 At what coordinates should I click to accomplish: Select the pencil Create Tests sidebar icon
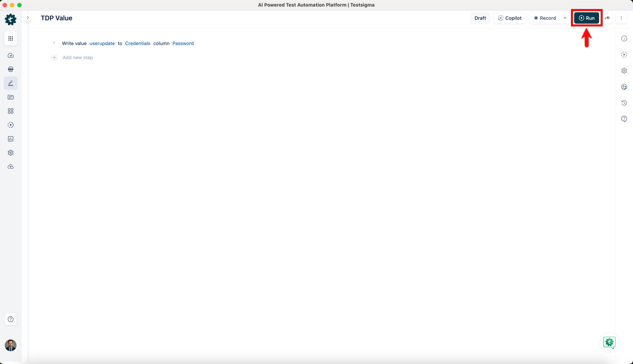(10, 83)
